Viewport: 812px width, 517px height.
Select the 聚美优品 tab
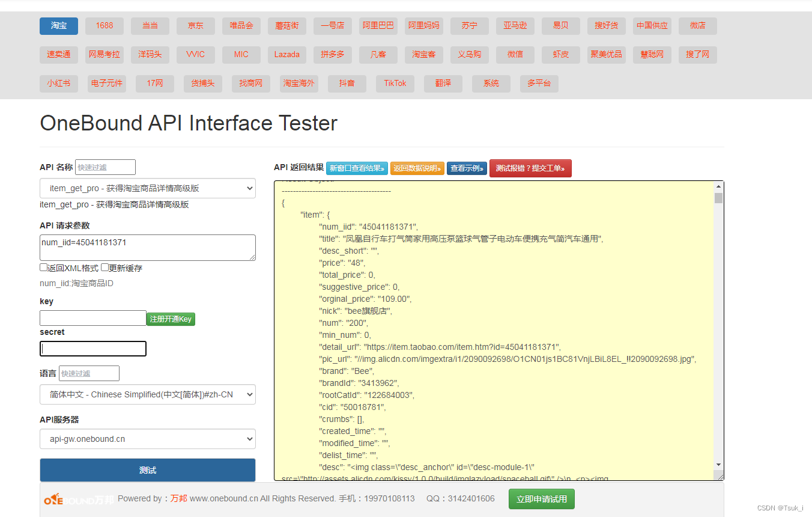pos(607,55)
